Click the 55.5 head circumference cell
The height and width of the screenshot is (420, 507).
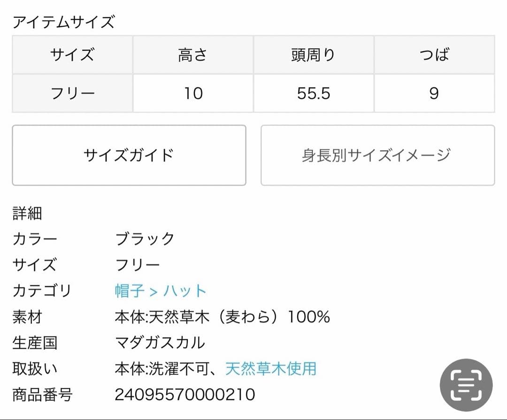click(314, 93)
